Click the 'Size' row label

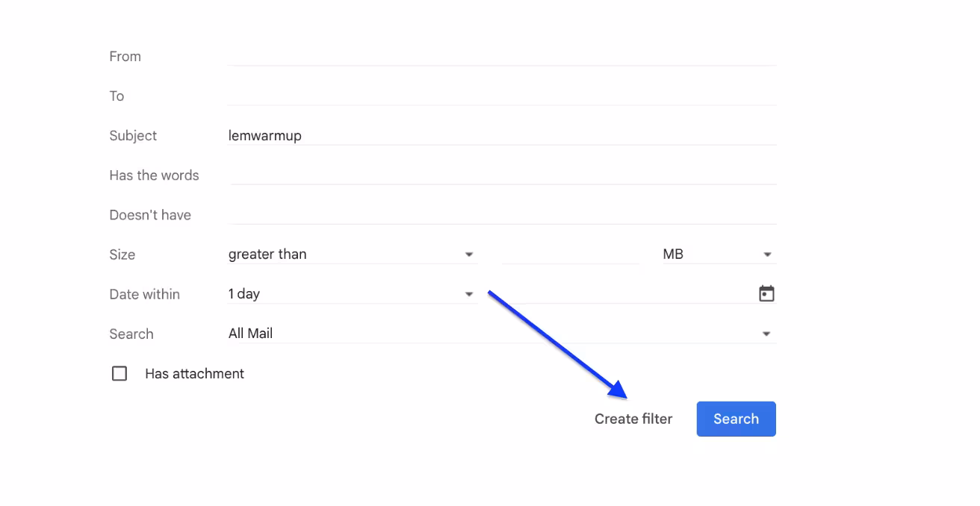[122, 254]
